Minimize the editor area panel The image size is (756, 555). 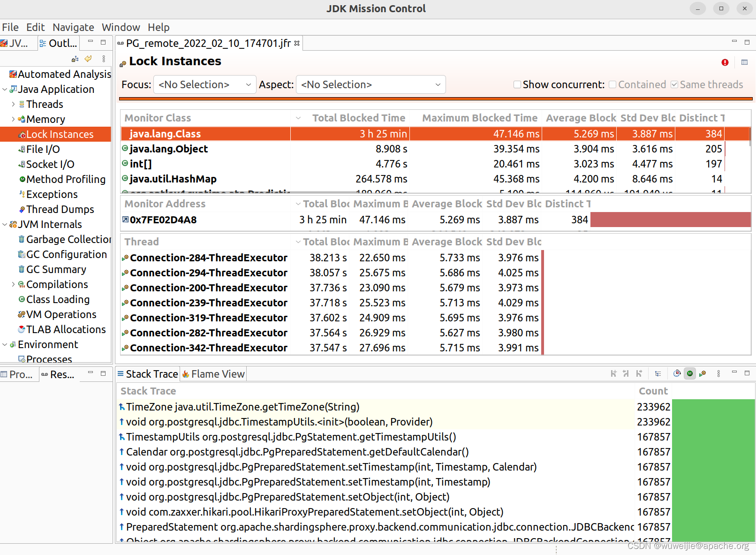click(734, 42)
